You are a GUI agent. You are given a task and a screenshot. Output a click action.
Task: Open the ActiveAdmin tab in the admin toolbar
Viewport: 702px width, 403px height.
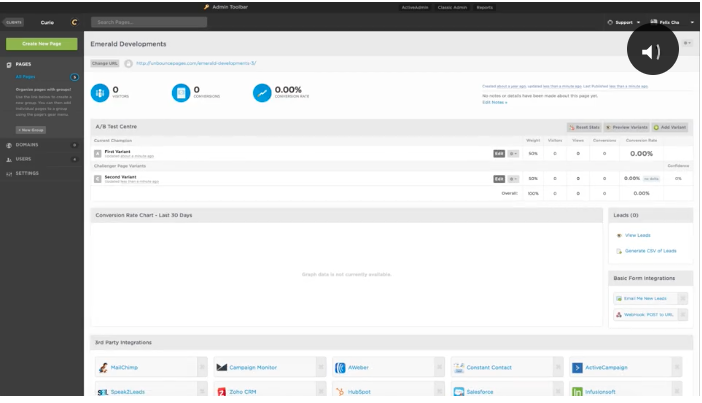point(415,8)
